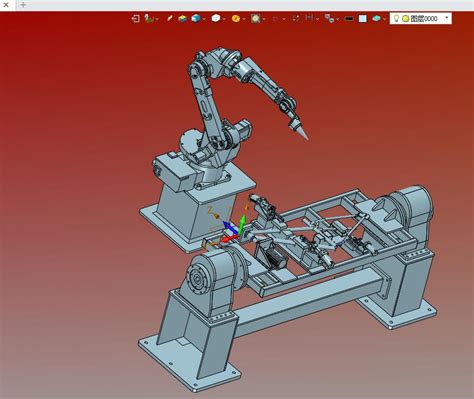Click the exit sketch arrow icon

click(x=135, y=18)
